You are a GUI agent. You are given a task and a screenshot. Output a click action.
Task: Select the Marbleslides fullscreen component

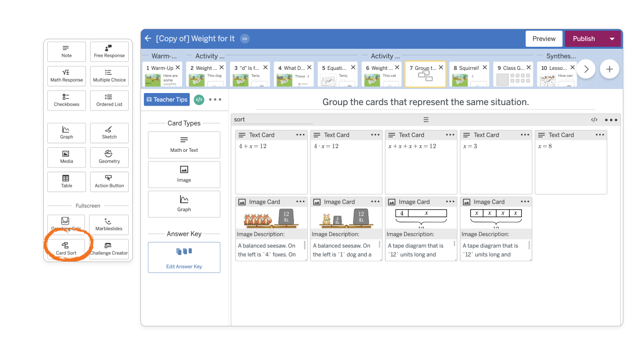109,224
